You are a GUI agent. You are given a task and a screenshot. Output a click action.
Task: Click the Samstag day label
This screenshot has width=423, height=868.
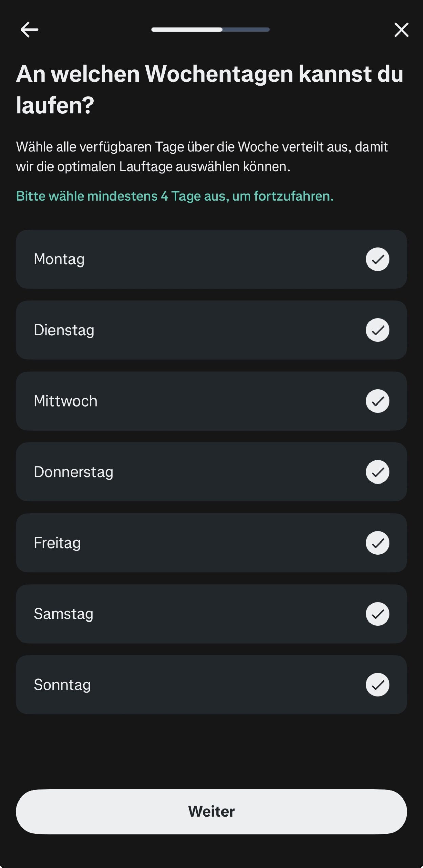click(63, 614)
